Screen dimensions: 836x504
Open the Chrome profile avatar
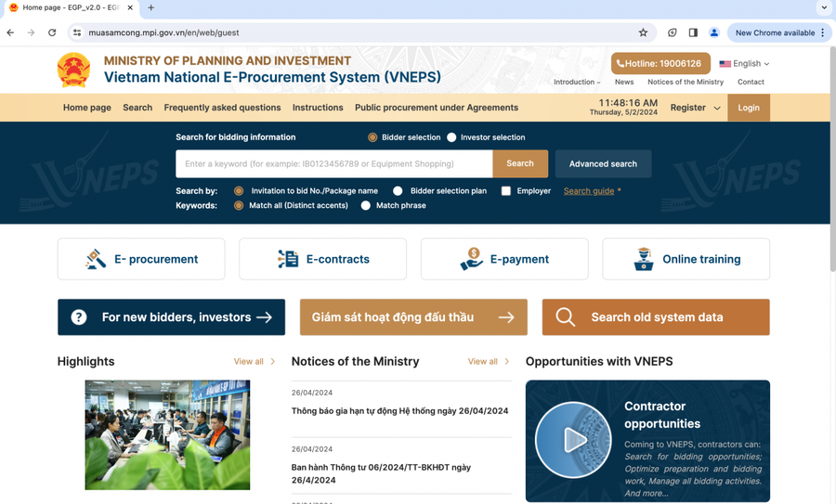(714, 32)
